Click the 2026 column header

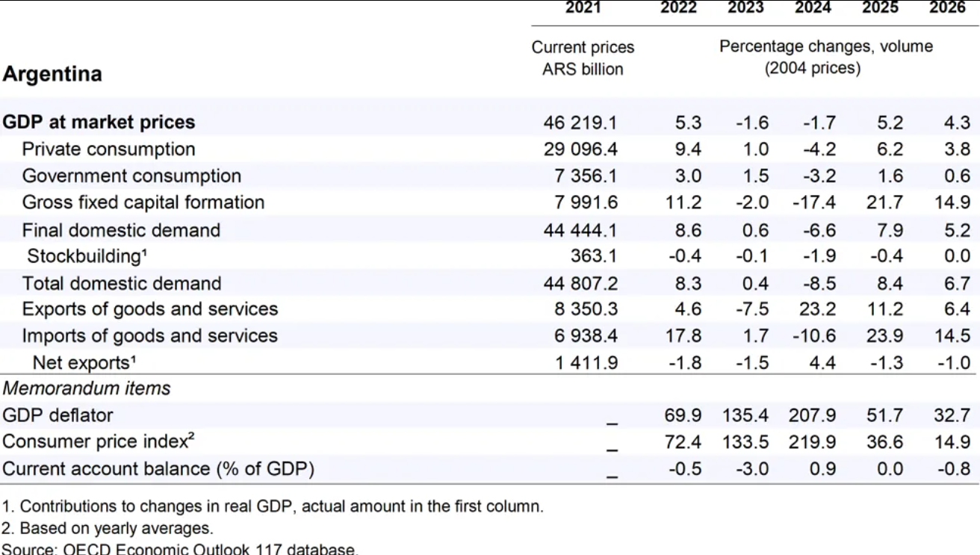(948, 7)
